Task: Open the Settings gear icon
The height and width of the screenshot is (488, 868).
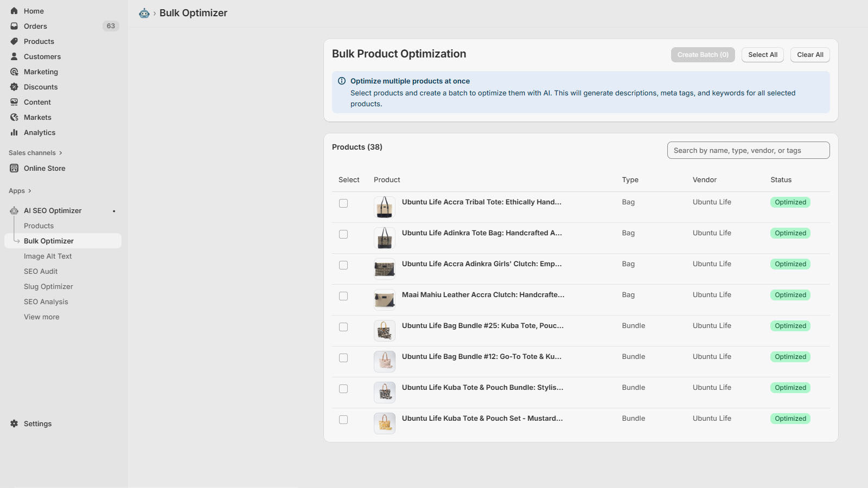Action: coord(14,423)
